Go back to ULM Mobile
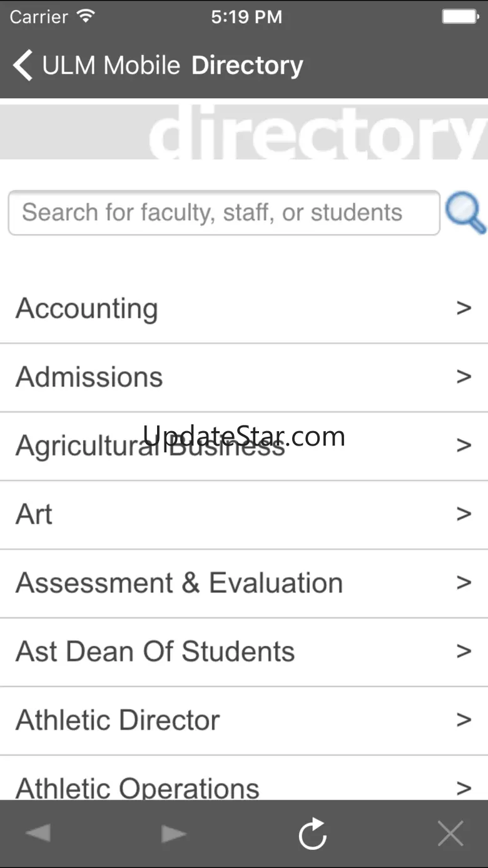 pyautogui.click(x=111, y=66)
